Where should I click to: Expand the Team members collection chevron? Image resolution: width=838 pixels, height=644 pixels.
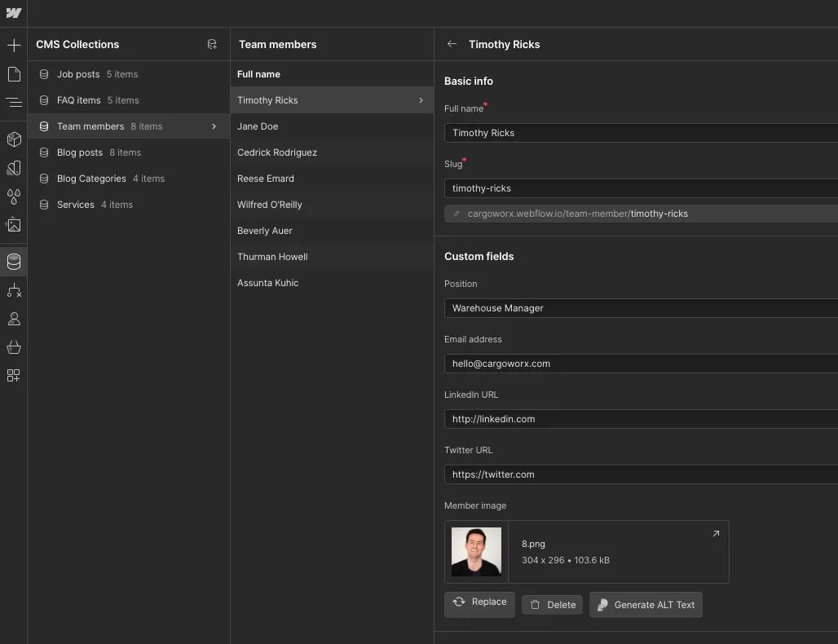click(x=214, y=126)
